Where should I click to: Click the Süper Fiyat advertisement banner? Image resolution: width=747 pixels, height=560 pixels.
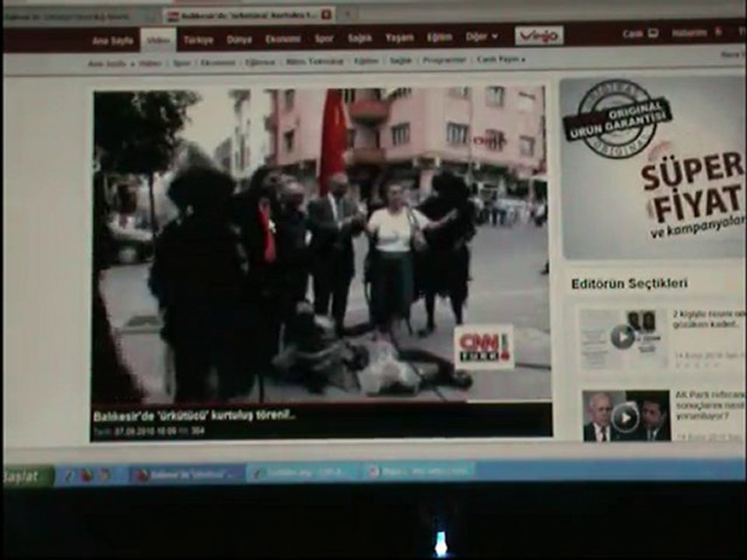(653, 168)
